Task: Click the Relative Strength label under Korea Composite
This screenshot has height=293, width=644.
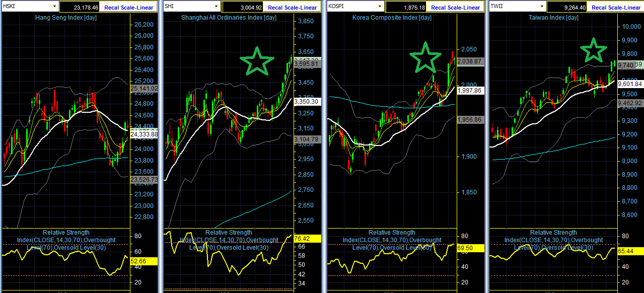Action: tap(392, 233)
